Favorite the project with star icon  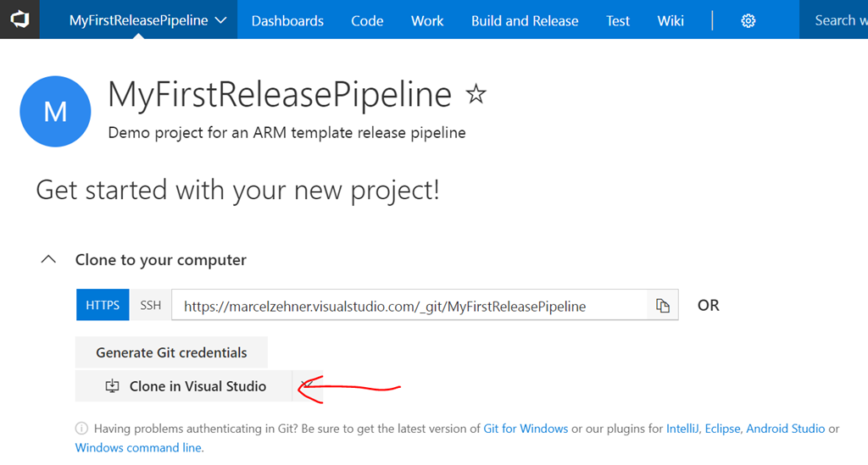(x=476, y=95)
